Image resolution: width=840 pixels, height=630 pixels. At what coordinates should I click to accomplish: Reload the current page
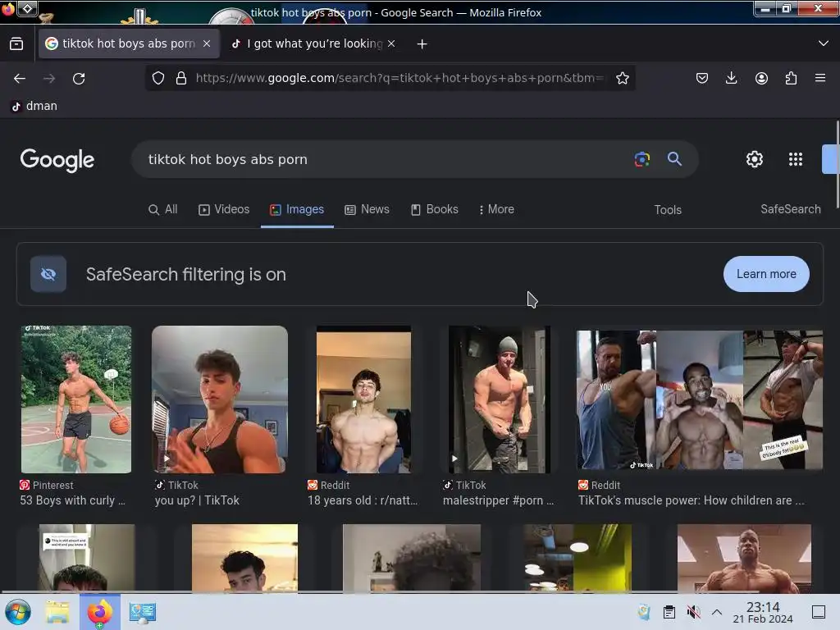point(79,79)
